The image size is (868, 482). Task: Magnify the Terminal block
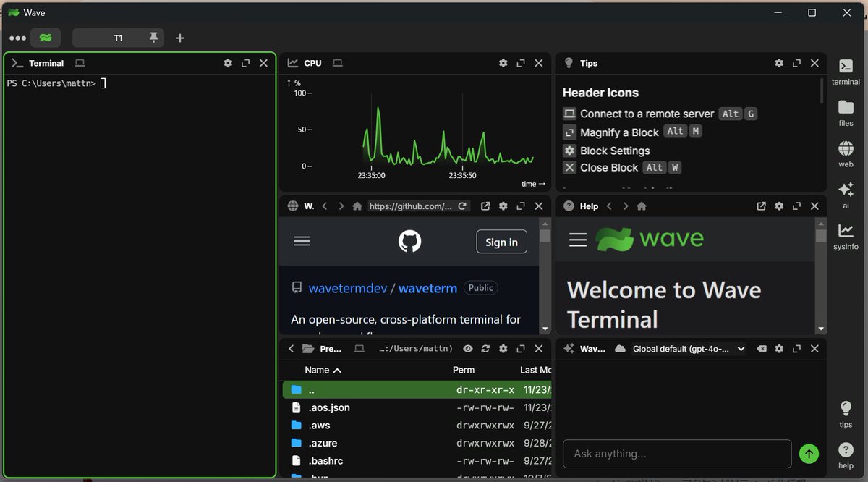[245, 63]
